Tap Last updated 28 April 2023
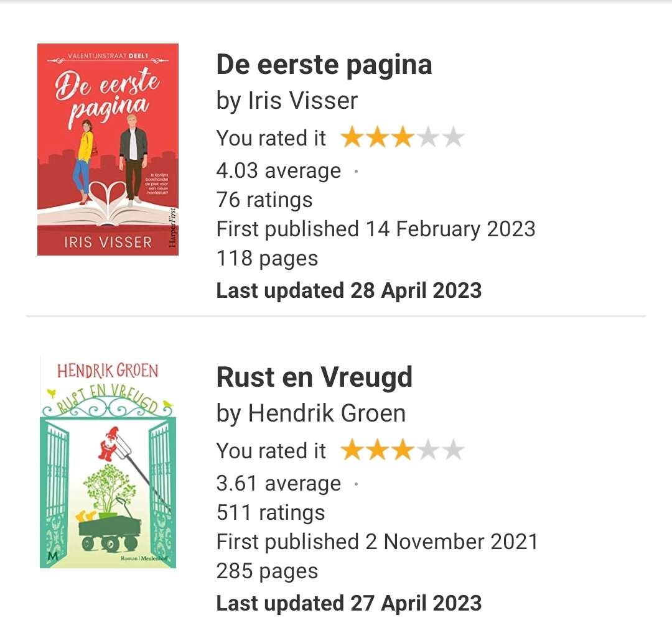The height and width of the screenshot is (623, 672). click(x=349, y=291)
